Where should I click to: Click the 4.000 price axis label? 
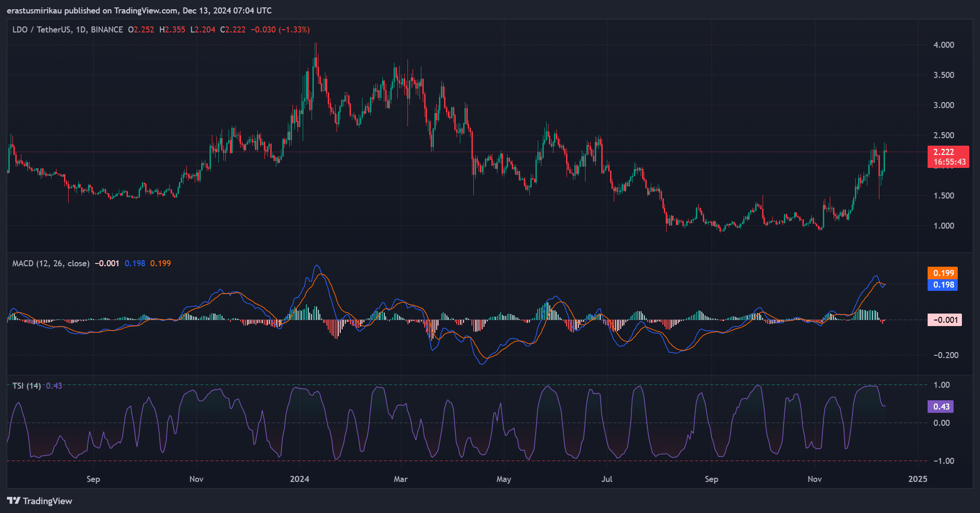[943, 45]
